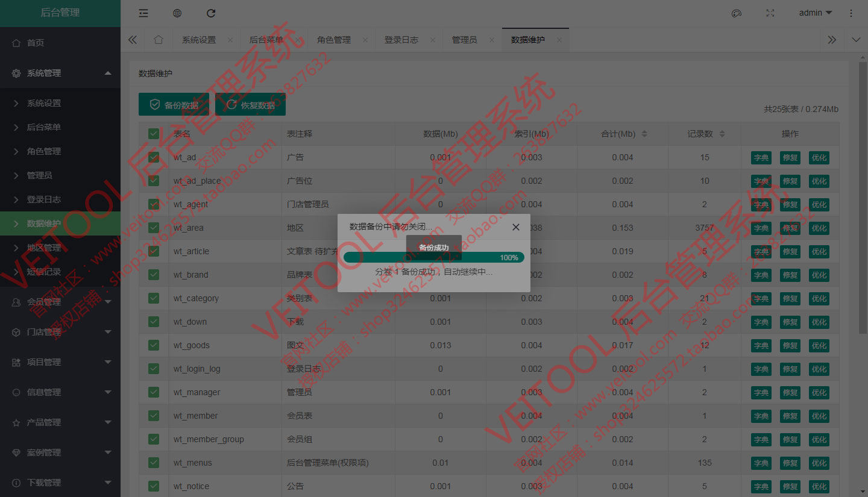Viewport: 868px width, 497px height.
Task: Go to the home tab icon
Action: point(159,40)
